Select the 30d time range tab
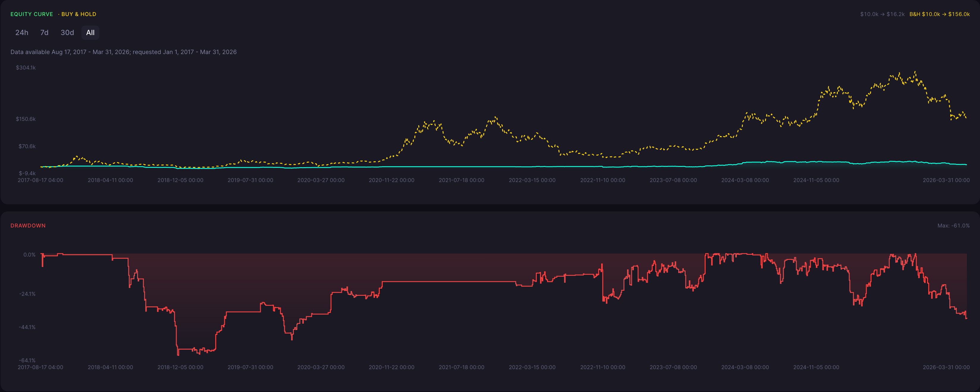The height and width of the screenshot is (392, 980). coord(67,33)
